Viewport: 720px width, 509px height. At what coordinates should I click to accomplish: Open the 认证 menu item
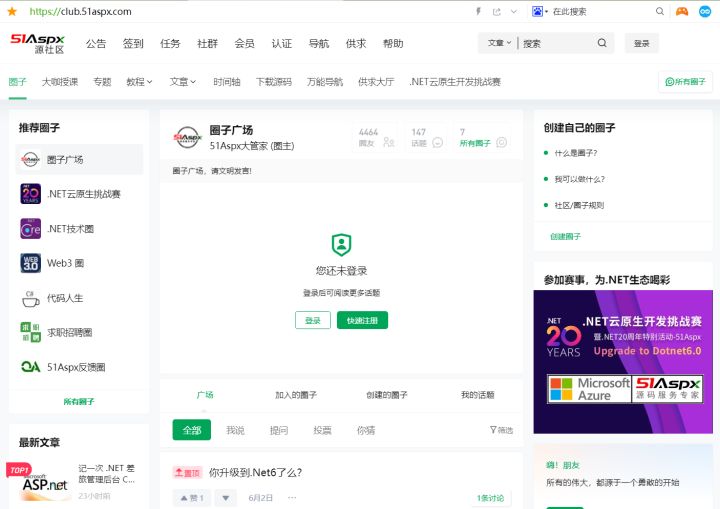[281, 44]
